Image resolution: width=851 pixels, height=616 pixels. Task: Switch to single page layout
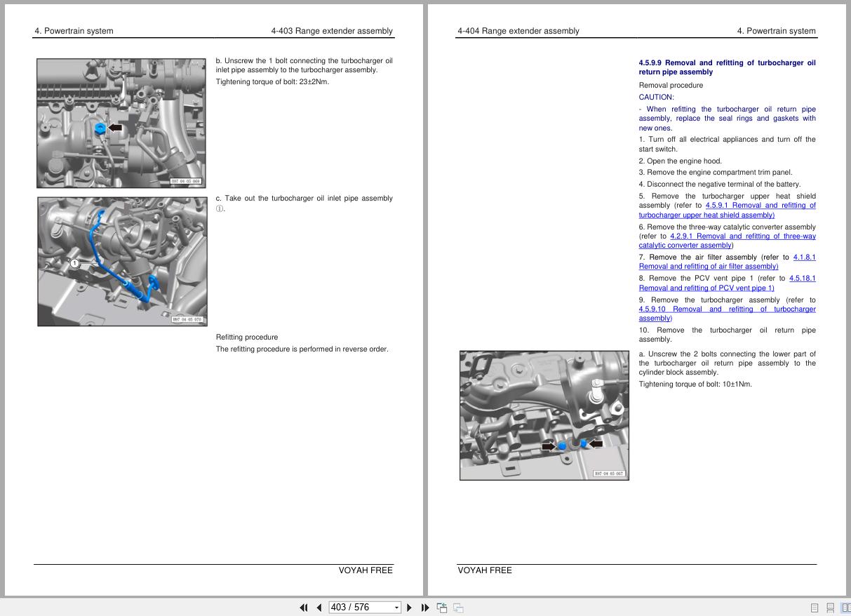[815, 608]
